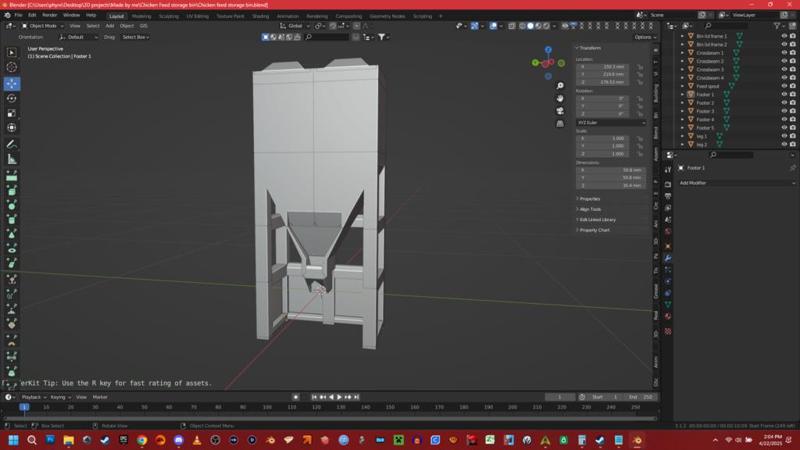This screenshot has width=800, height=450.
Task: Lock the X location padlock icon
Action: [x=640, y=67]
